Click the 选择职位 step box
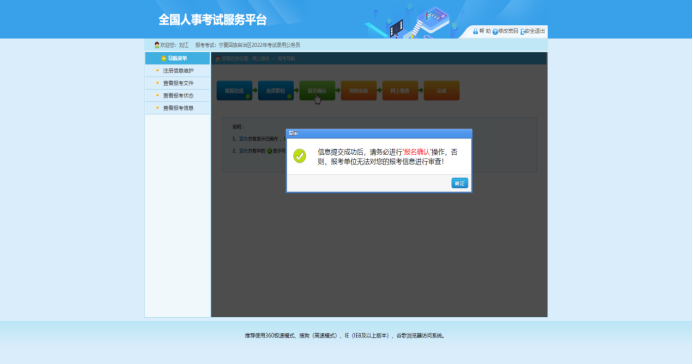The width and height of the screenshot is (693, 364). 276,91
